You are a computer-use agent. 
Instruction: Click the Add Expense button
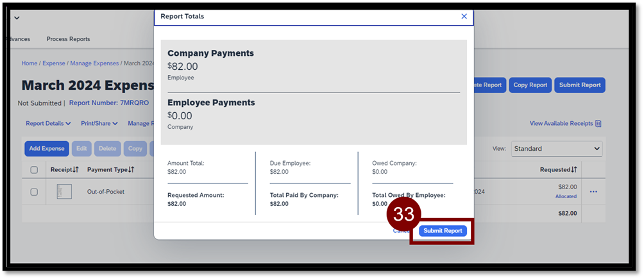pyautogui.click(x=47, y=149)
